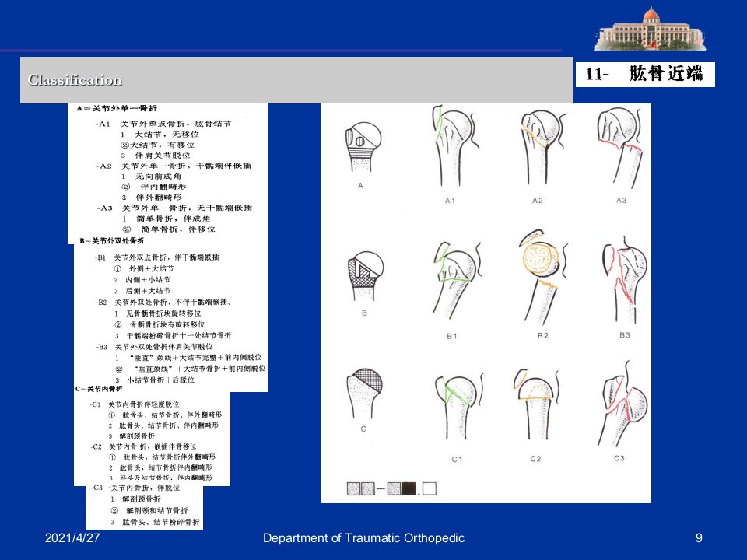
Task: Select the line '1 解剖颈骨折' under C3
Action: 135,499
